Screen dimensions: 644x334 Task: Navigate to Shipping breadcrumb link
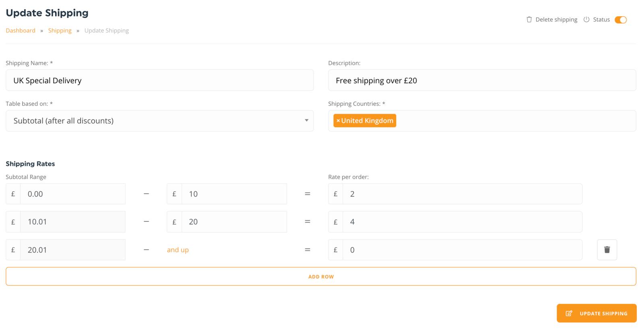60,31
